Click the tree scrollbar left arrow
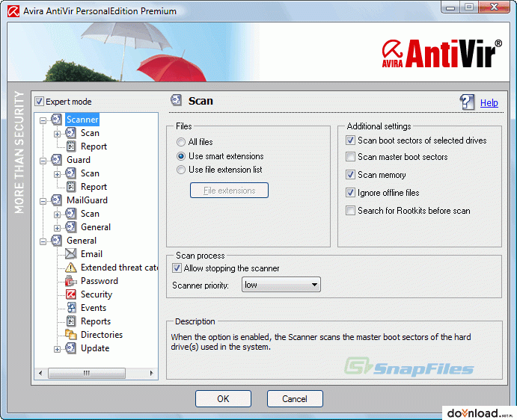This screenshot has width=517, height=420. 40,373
